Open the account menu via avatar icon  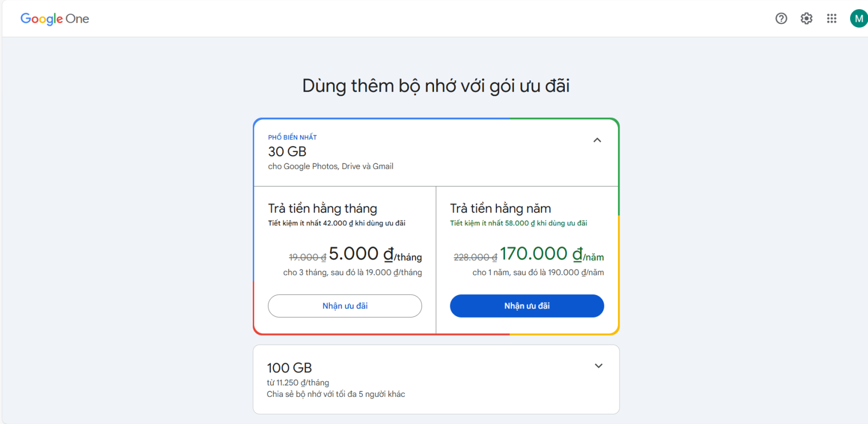pyautogui.click(x=859, y=18)
